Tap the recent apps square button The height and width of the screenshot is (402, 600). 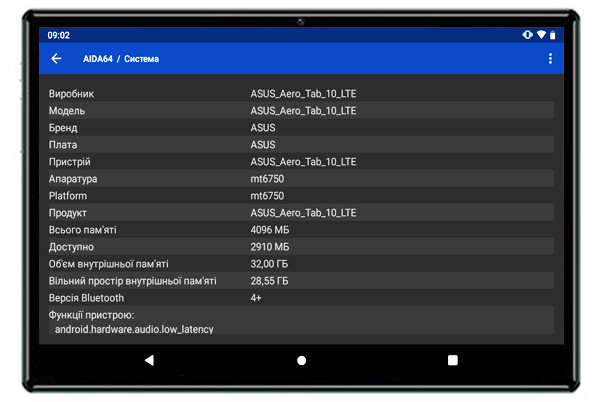(453, 360)
